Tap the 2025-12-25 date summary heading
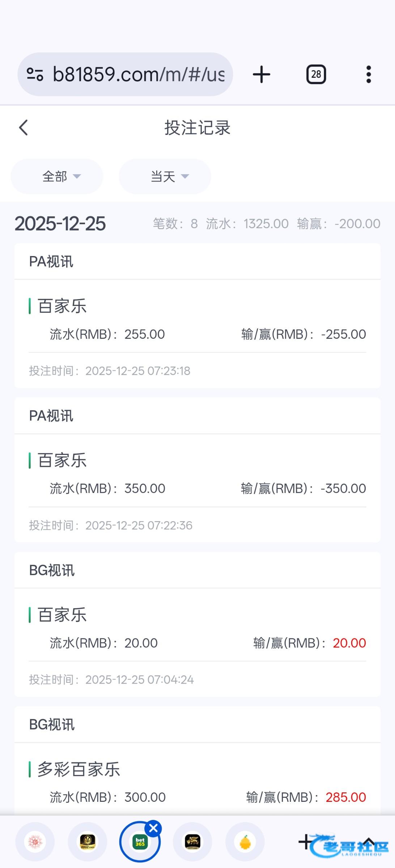This screenshot has height=868, width=395. (x=60, y=224)
